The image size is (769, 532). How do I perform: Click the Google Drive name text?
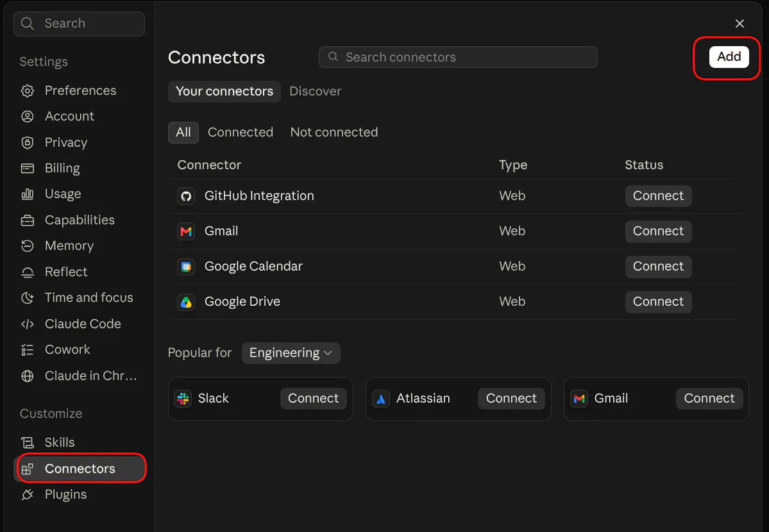[242, 302]
